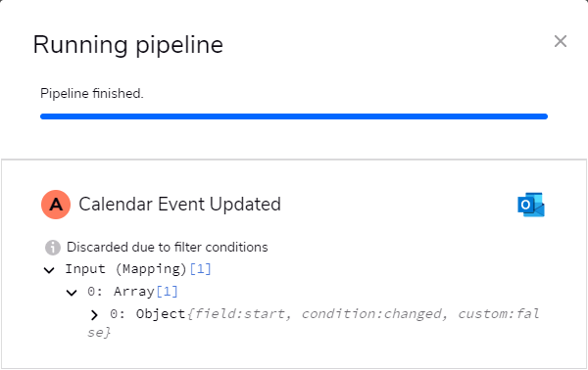This screenshot has height=370, width=588.
Task: Click the [1] count next to Array
Action: tap(167, 292)
